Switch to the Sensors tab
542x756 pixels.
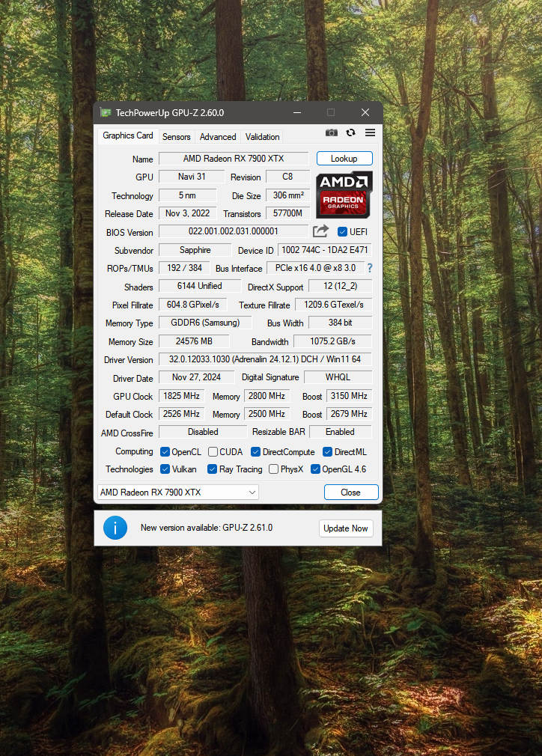(x=177, y=137)
